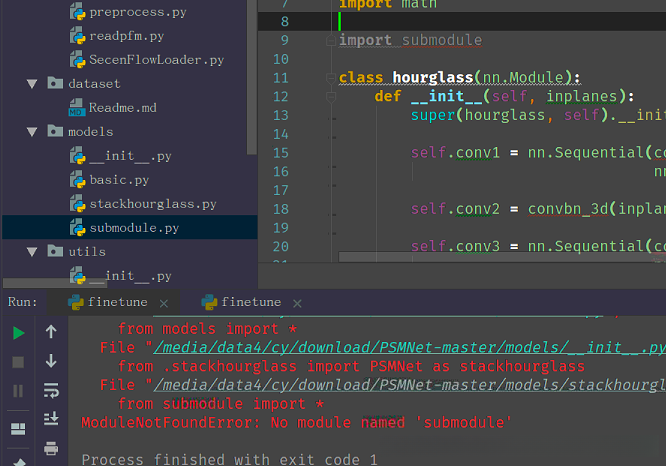
Task: Stop the running process button
Action: click(18, 362)
